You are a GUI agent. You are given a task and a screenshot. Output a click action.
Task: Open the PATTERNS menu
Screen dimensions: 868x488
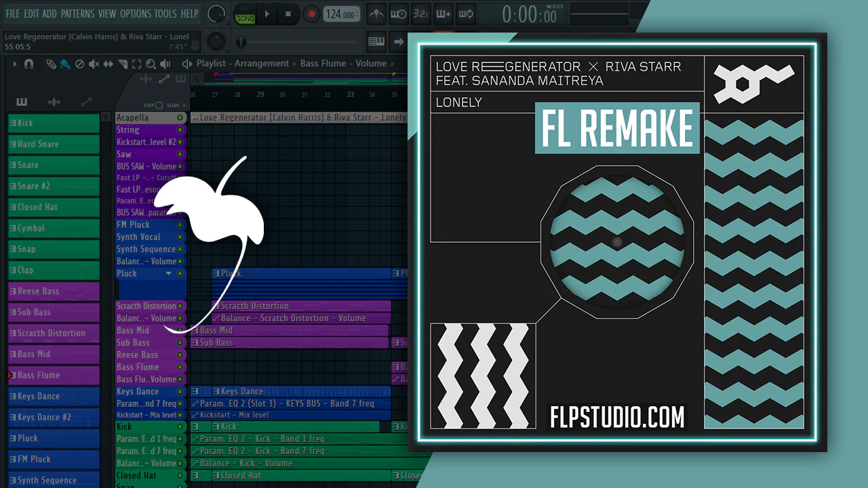[77, 14]
